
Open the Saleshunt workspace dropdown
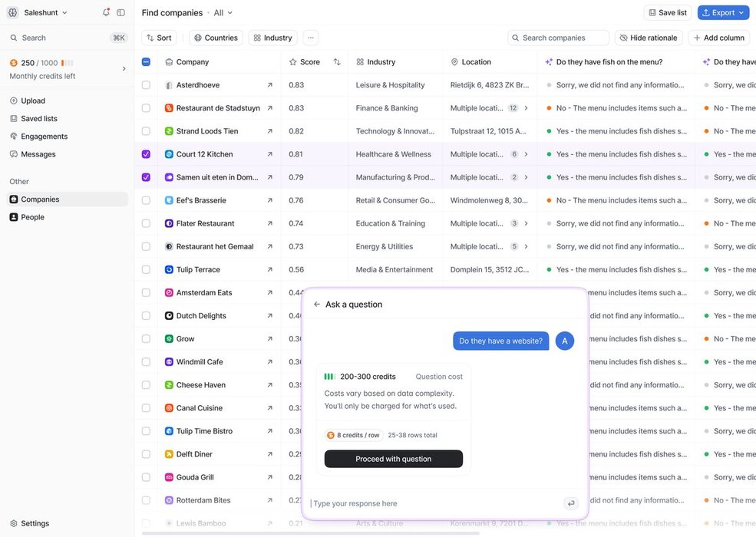pos(38,12)
